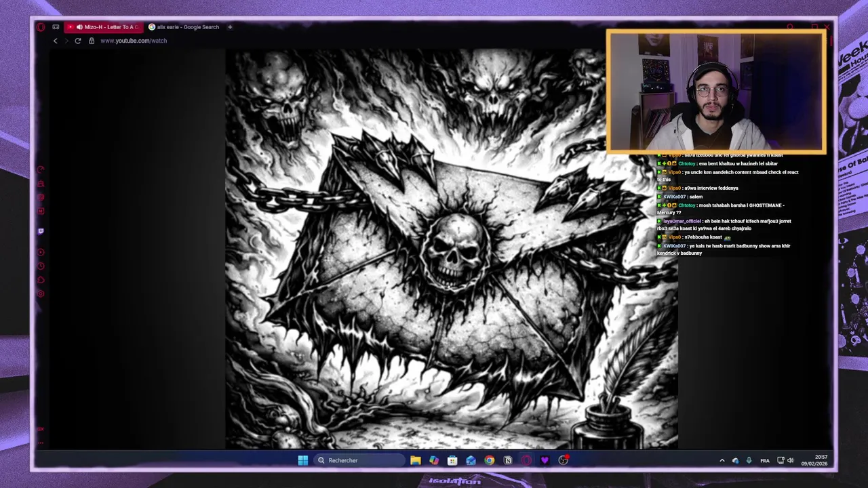This screenshot has width=868, height=488.
Task: Launch Copilot from the taskbar
Action: (x=434, y=460)
